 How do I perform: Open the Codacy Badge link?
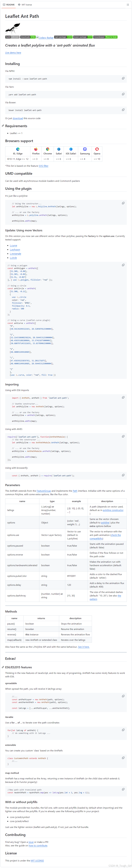(45, 37)
